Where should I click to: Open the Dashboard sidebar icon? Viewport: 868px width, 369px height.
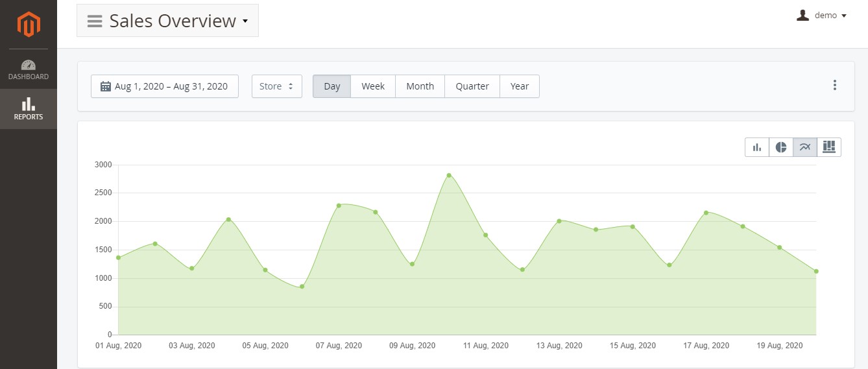coord(29,70)
